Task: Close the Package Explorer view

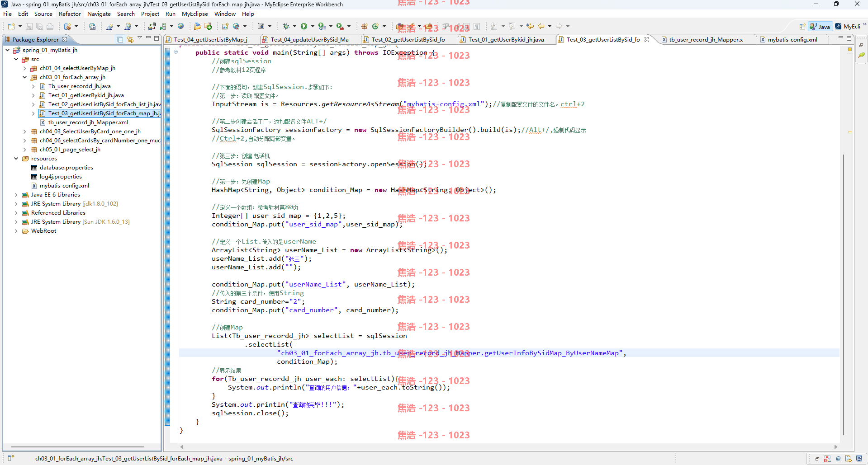Action: click(65, 39)
